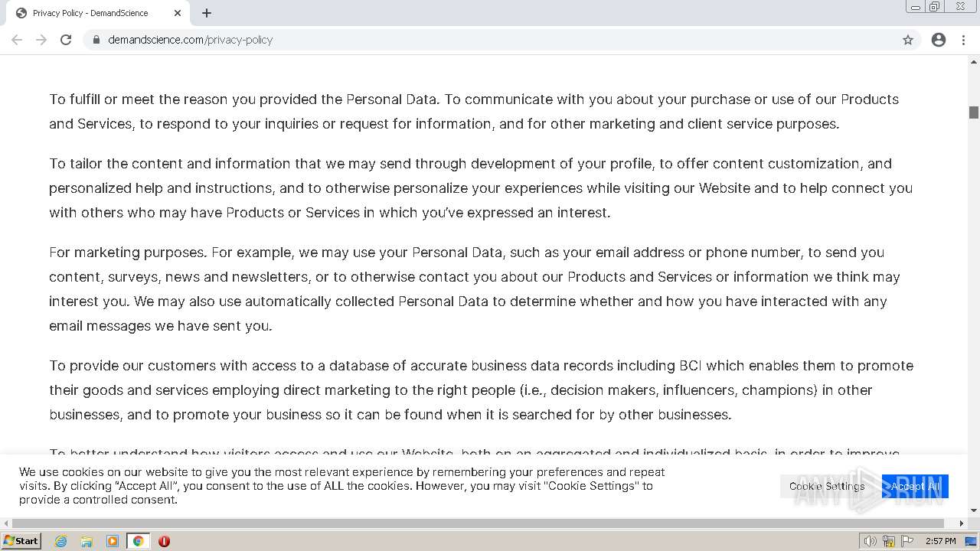This screenshot has width=980, height=551.
Task: Click the red Opera icon in taskbar
Action: [x=164, y=541]
